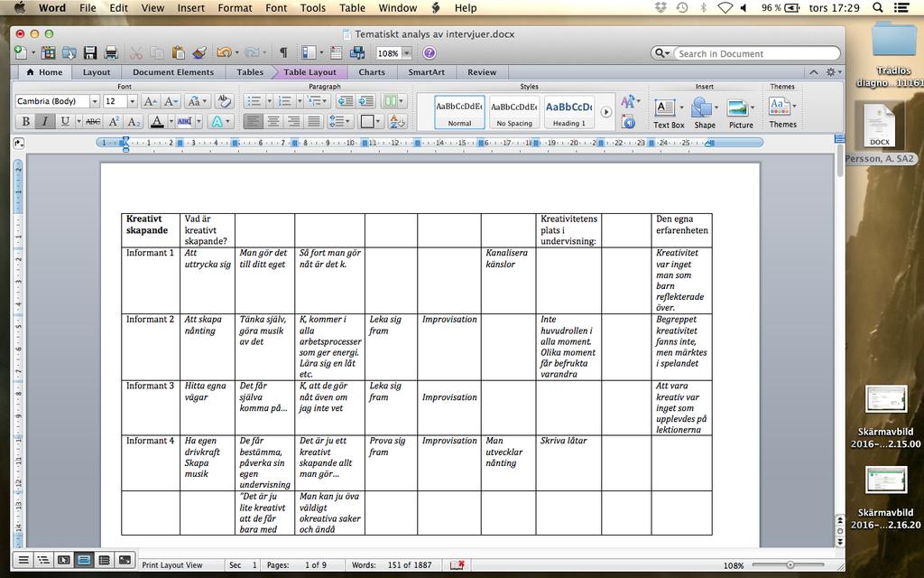Save the document with the floppy disk icon
Image resolution: width=924 pixels, height=578 pixels.
89,53
